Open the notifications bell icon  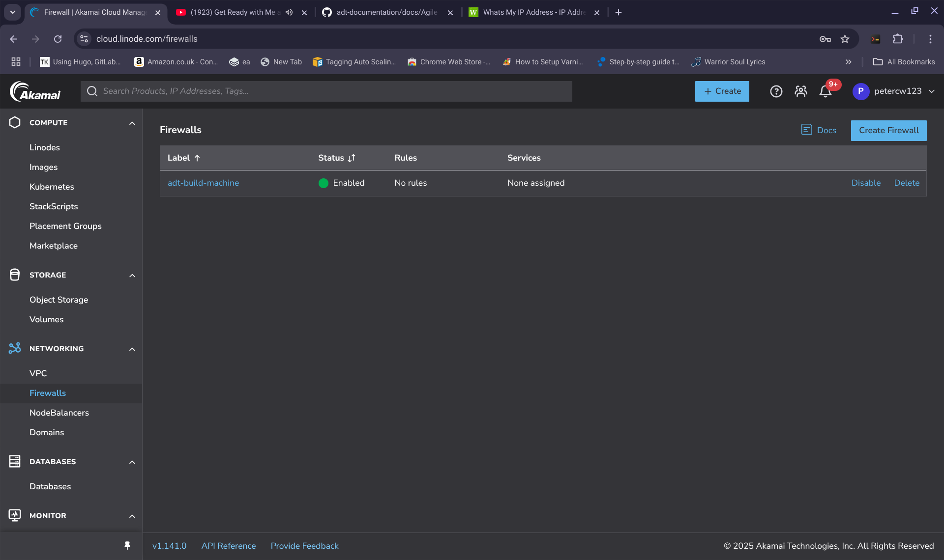point(826,91)
